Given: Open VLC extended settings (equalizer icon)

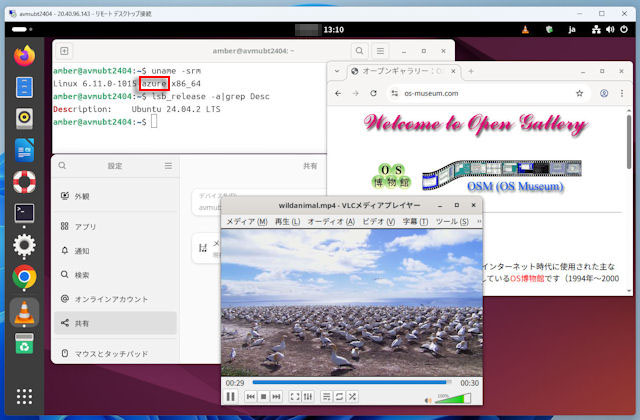Looking at the screenshot, I should coord(308,397).
